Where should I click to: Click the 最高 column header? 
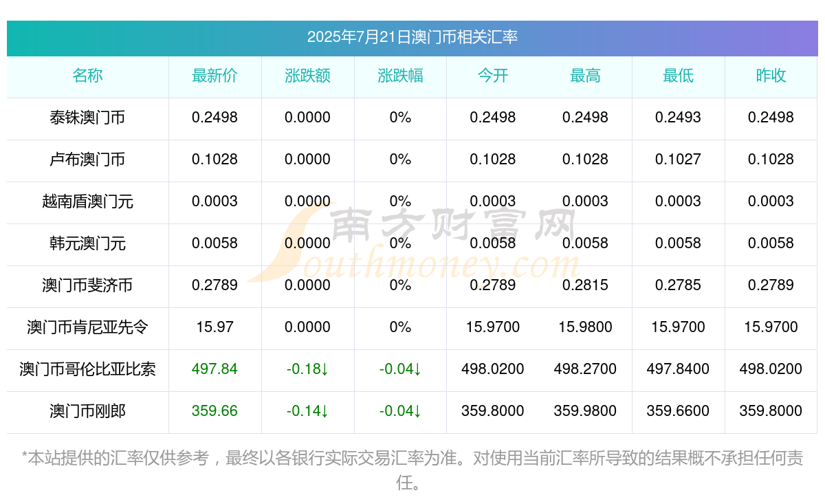(x=585, y=76)
